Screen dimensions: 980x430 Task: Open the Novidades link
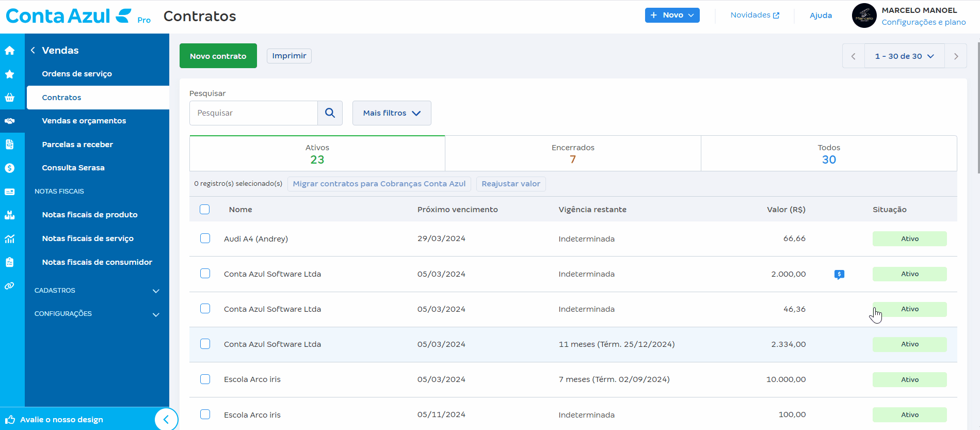[x=755, y=15]
